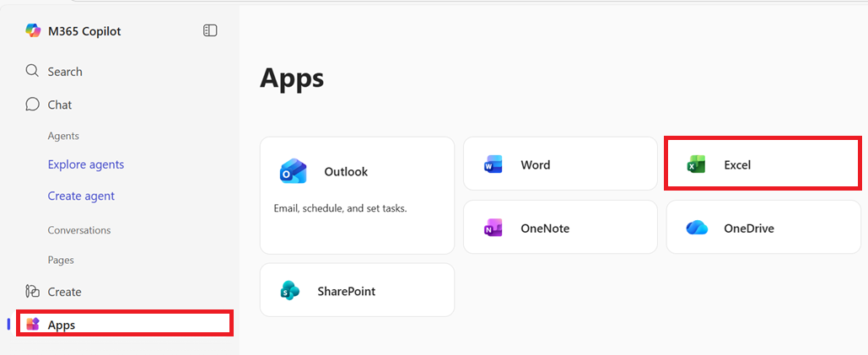
Task: Open the OneDrive app card
Action: click(763, 228)
